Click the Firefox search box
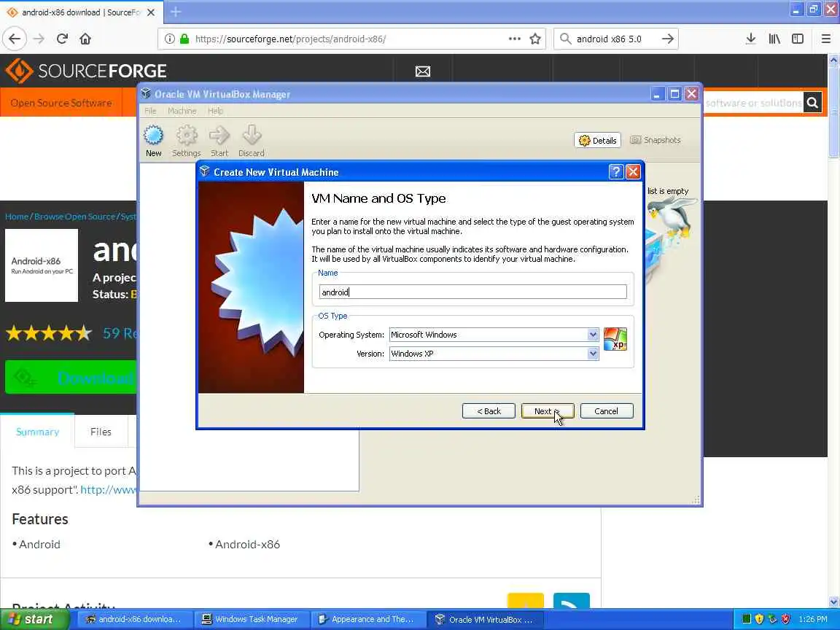This screenshot has height=630, width=840. coord(615,39)
